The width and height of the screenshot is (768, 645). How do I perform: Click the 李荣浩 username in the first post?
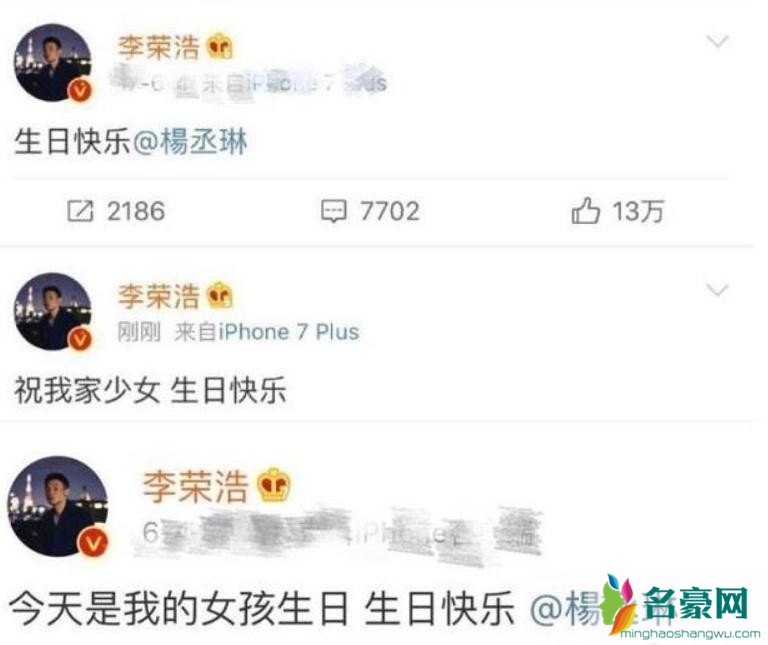pyautogui.click(x=159, y=48)
